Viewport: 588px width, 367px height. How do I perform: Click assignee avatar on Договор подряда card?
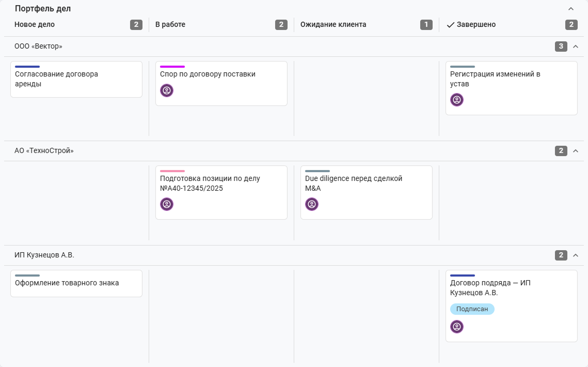457,327
